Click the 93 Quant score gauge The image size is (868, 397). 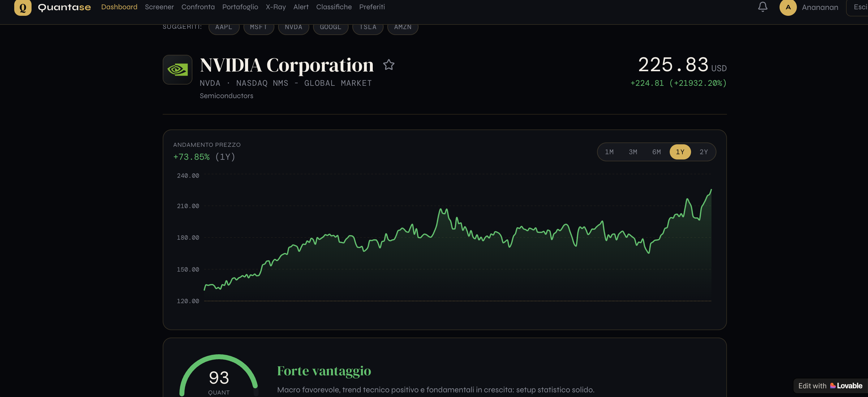coord(219,376)
